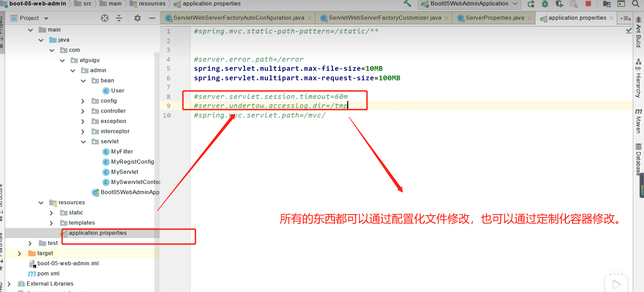Select Boot05WebAdminApplication class in tree
Image resolution: width=644 pixels, height=292 pixels.
click(x=126, y=192)
